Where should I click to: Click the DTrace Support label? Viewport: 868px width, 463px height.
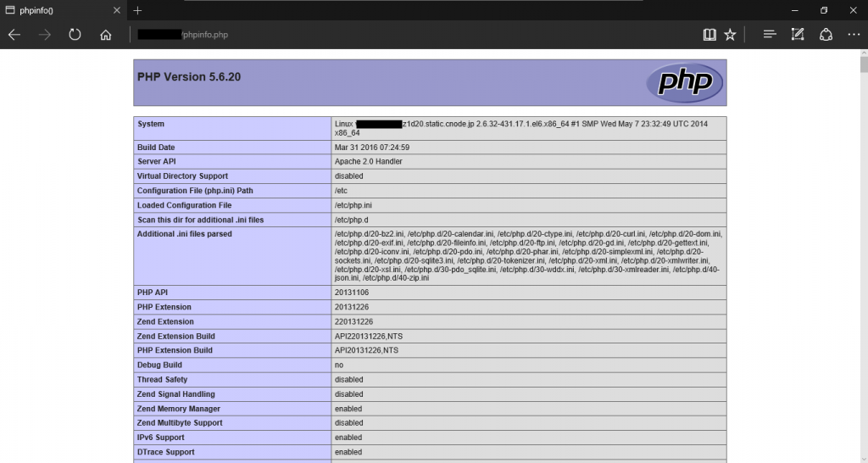click(166, 453)
